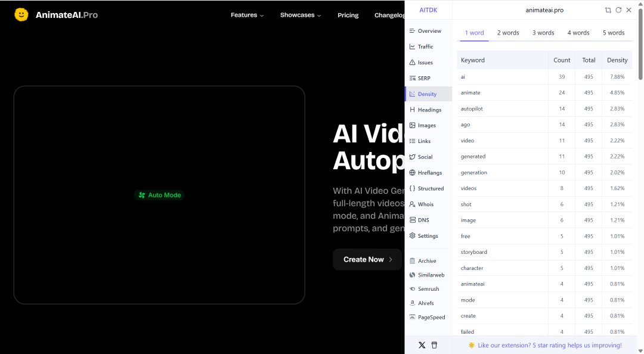644x354 pixels.
Task: Click the animateai.pro domain title
Action: [x=544, y=10]
